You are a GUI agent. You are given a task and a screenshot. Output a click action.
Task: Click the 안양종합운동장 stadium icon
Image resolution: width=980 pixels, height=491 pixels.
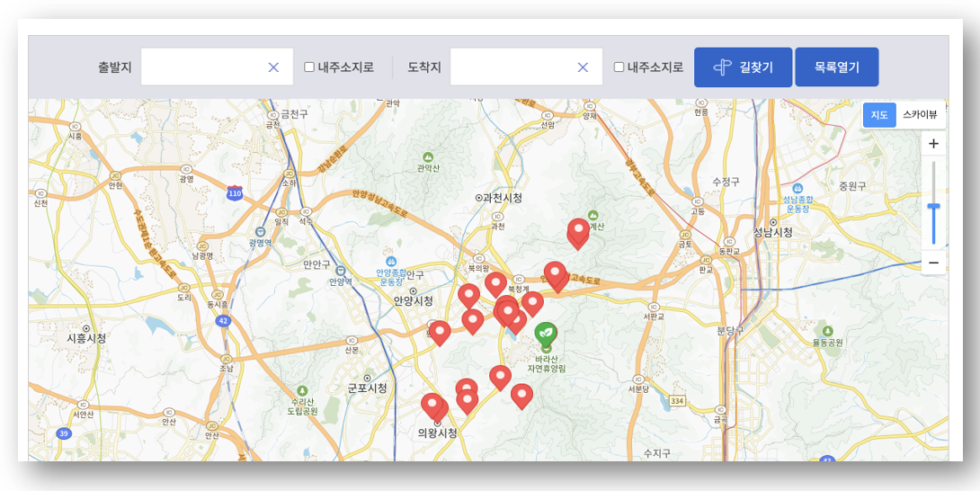pyautogui.click(x=391, y=261)
